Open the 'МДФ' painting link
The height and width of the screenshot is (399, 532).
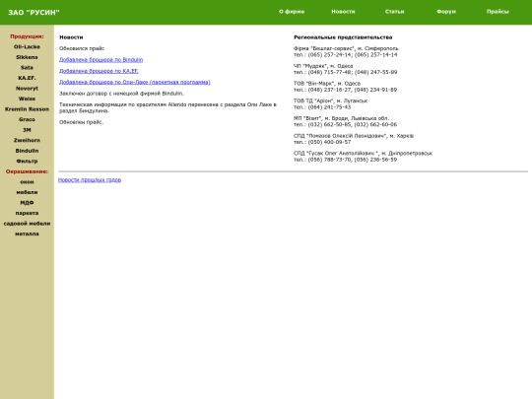pos(27,203)
